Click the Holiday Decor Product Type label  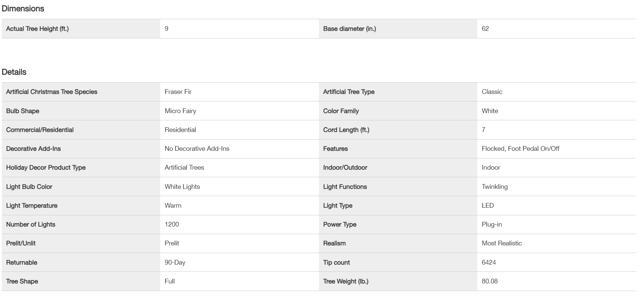click(46, 167)
